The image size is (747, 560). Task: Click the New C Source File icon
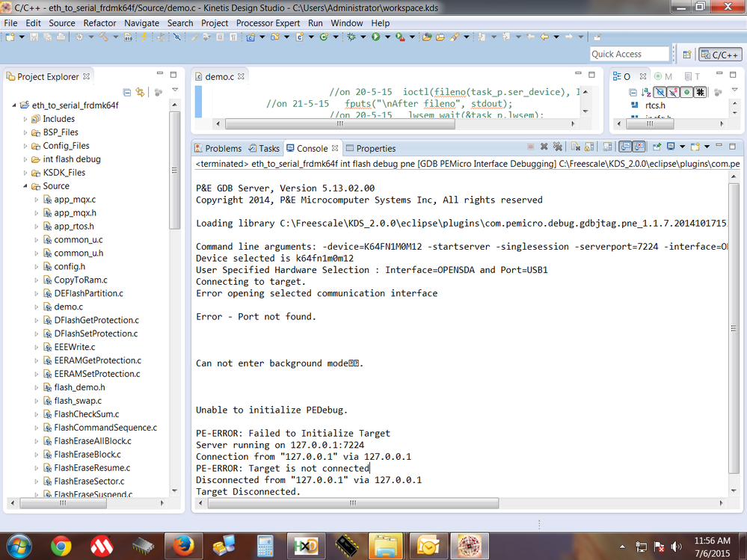[x=300, y=37]
